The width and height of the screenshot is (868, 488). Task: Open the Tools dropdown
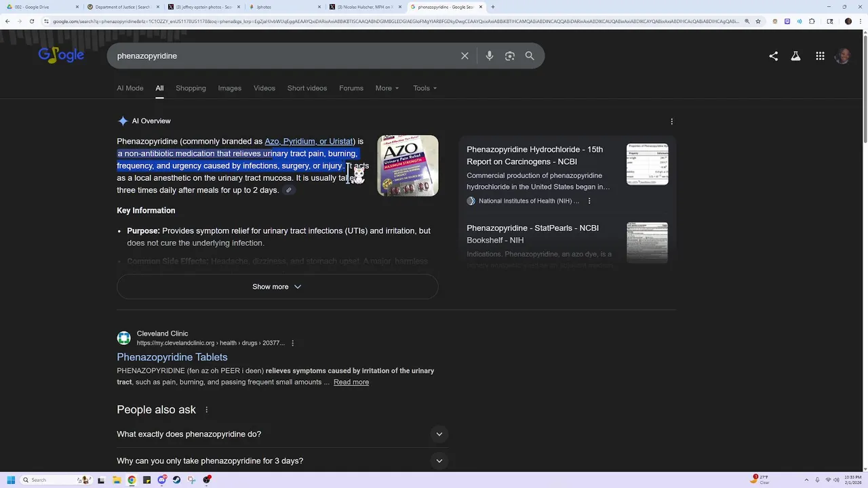pyautogui.click(x=425, y=88)
